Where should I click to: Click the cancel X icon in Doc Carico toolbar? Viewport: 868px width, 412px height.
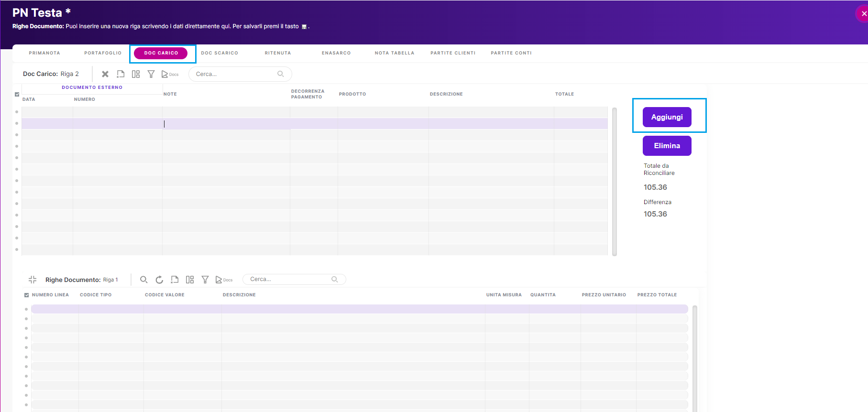105,74
